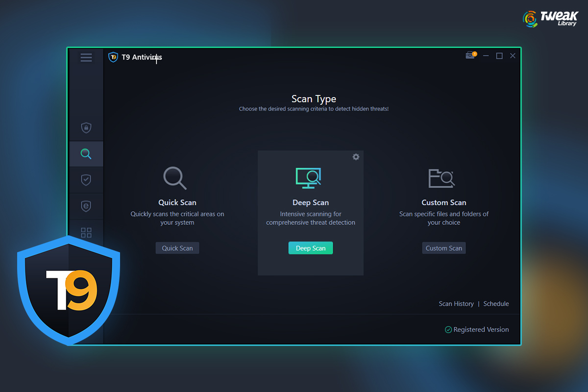The width and height of the screenshot is (588, 392).
Task: Open the shield-with-e security sidebar icon
Action: point(86,206)
